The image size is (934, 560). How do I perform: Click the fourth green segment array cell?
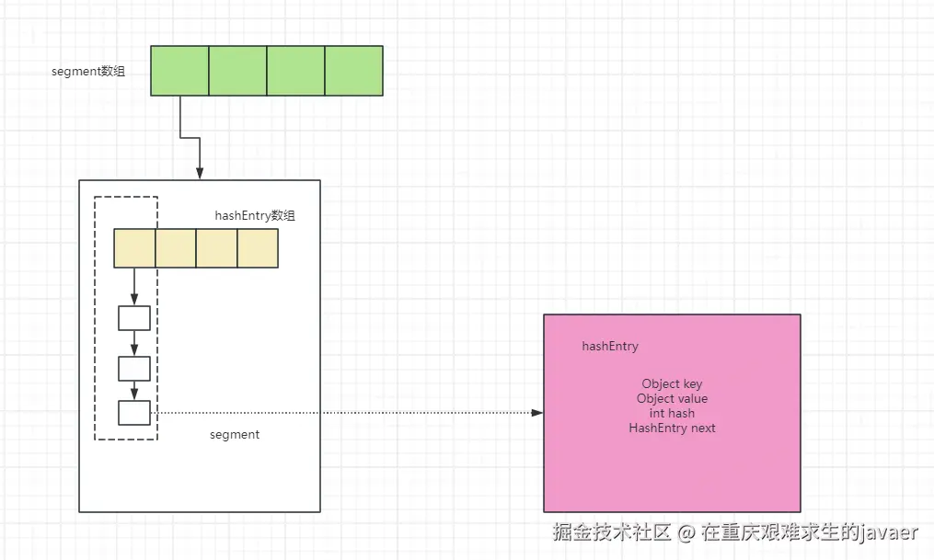coord(354,71)
